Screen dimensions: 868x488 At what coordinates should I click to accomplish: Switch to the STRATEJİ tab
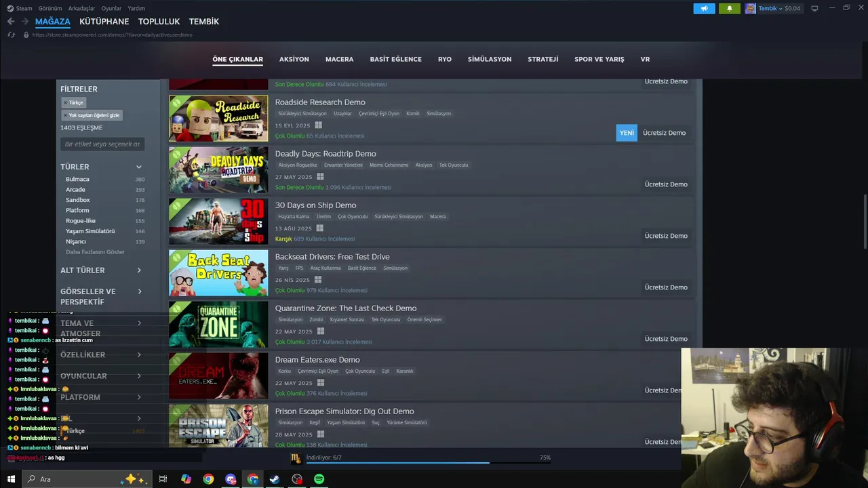(x=543, y=60)
